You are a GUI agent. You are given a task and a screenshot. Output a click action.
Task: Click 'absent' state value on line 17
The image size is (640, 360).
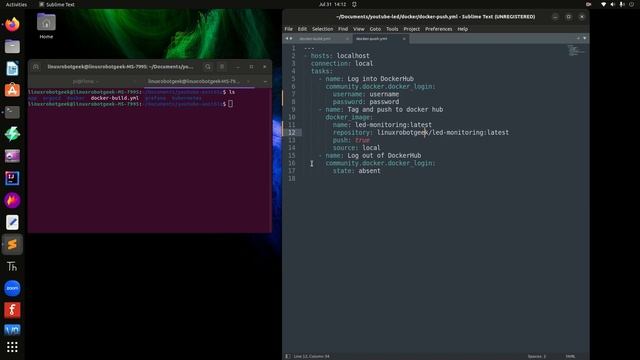[x=369, y=171]
